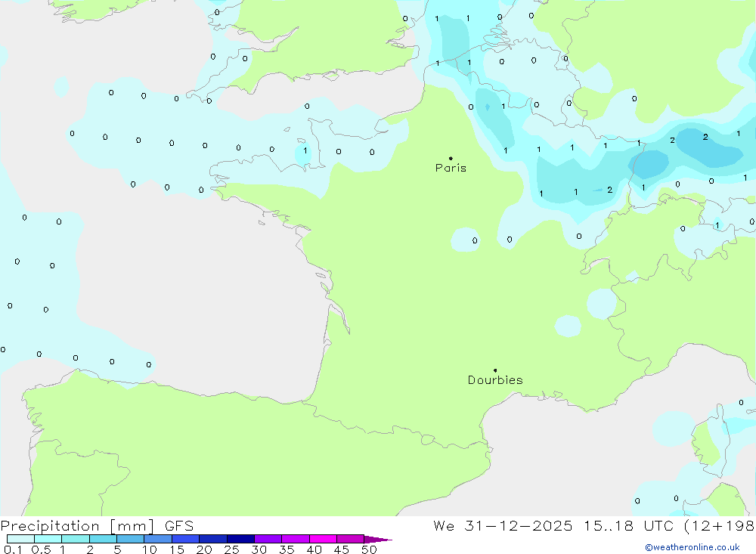This screenshot has width=756, height=554.
Task: Click the UTC text in the header
Action: [x=658, y=525]
